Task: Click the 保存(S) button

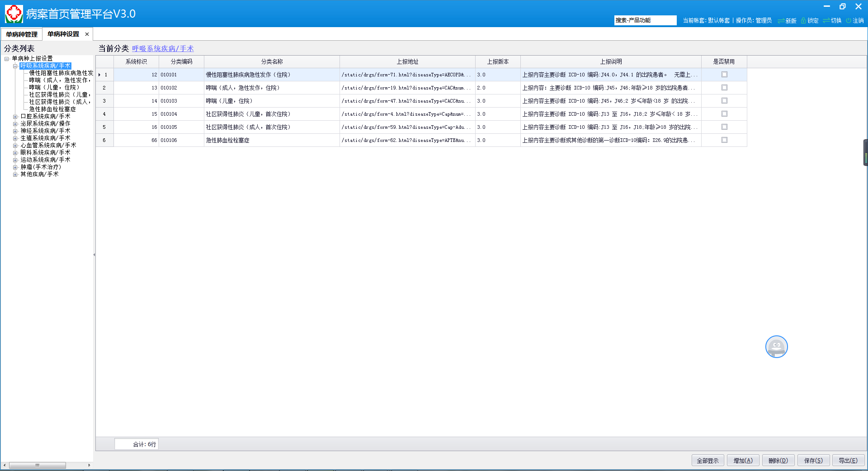Action: coord(813,461)
